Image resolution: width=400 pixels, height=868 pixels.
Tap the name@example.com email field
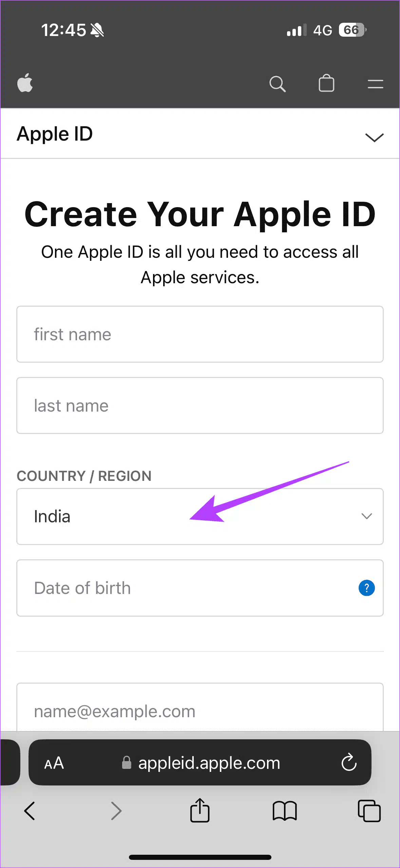pyautogui.click(x=200, y=707)
